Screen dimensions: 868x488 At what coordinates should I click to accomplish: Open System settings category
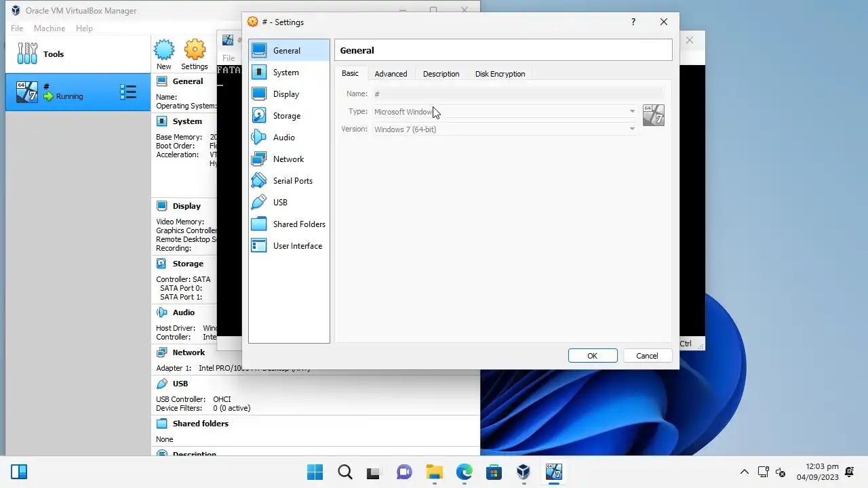[289, 73]
